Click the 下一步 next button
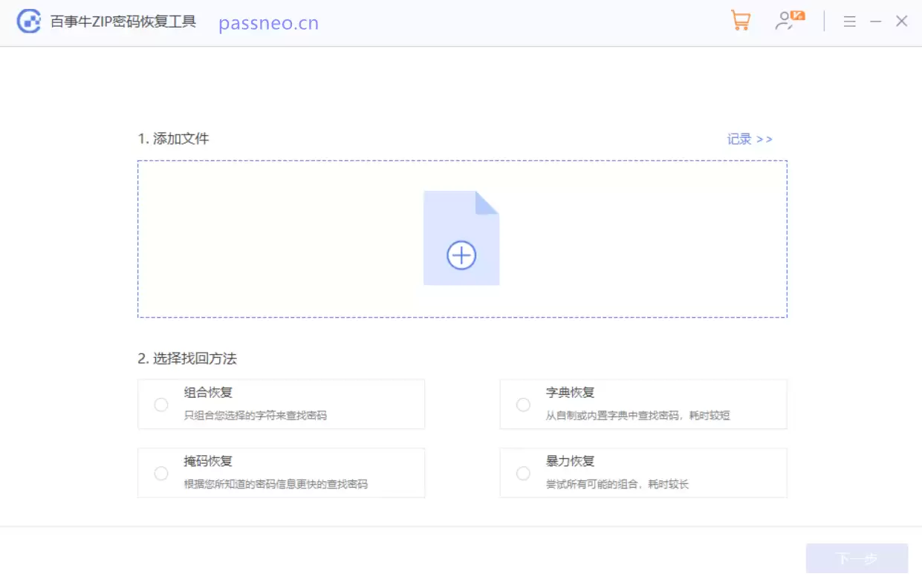The height and width of the screenshot is (588, 922). (857, 558)
